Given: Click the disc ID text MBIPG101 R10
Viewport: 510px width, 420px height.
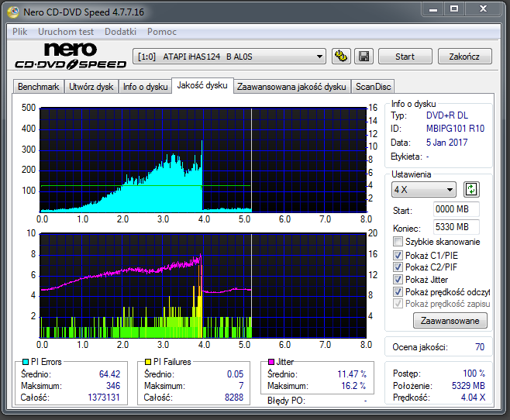Looking at the screenshot, I should pos(456,129).
